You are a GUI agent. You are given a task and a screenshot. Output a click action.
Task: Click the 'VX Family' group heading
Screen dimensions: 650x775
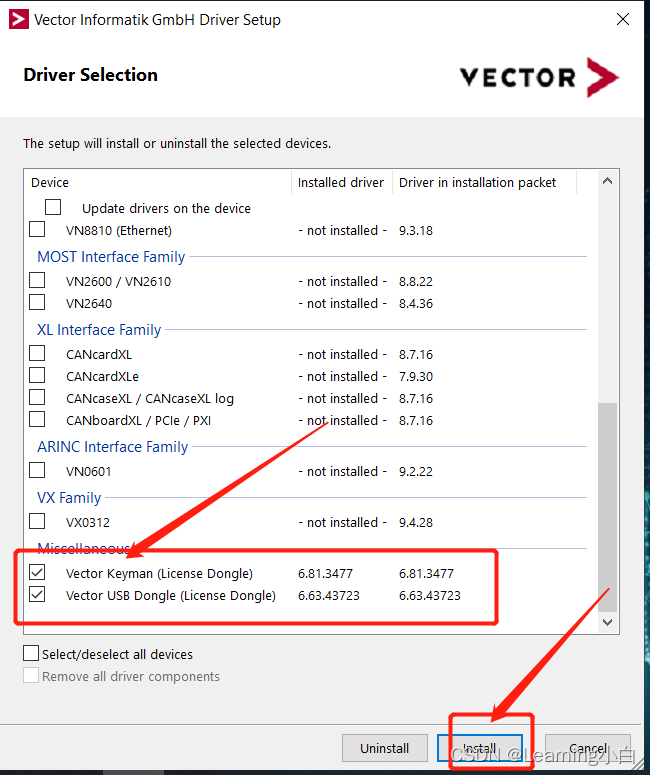pos(69,497)
